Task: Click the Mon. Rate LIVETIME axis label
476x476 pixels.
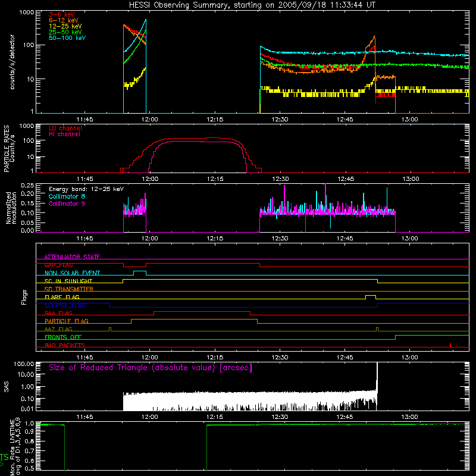Action: [15, 446]
